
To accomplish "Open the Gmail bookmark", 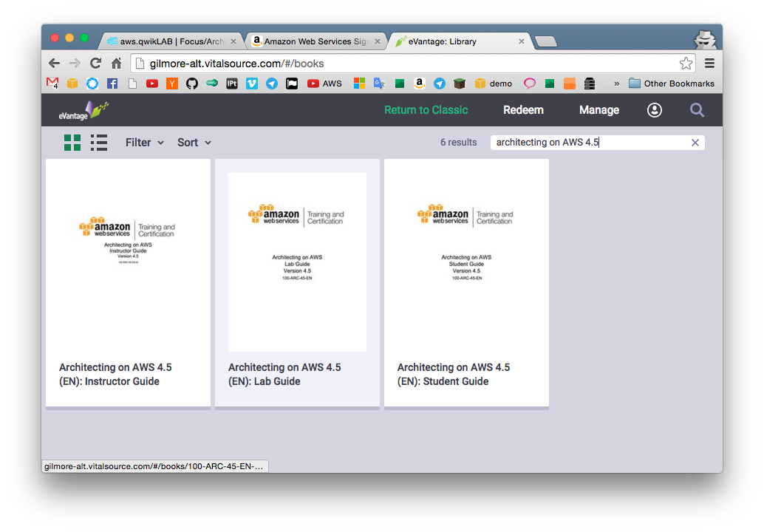I will [x=52, y=83].
